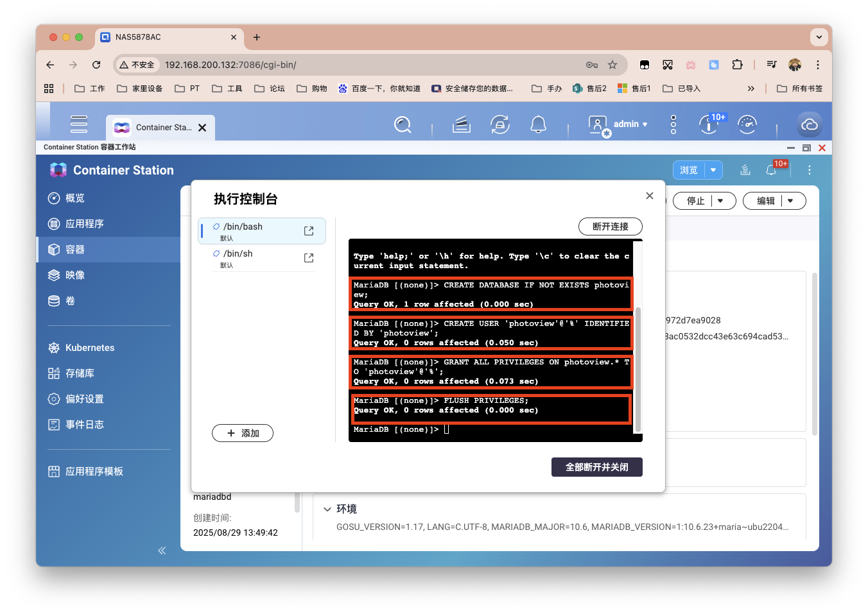Select 映像 in the sidebar
The image size is (868, 614).
[75, 275]
